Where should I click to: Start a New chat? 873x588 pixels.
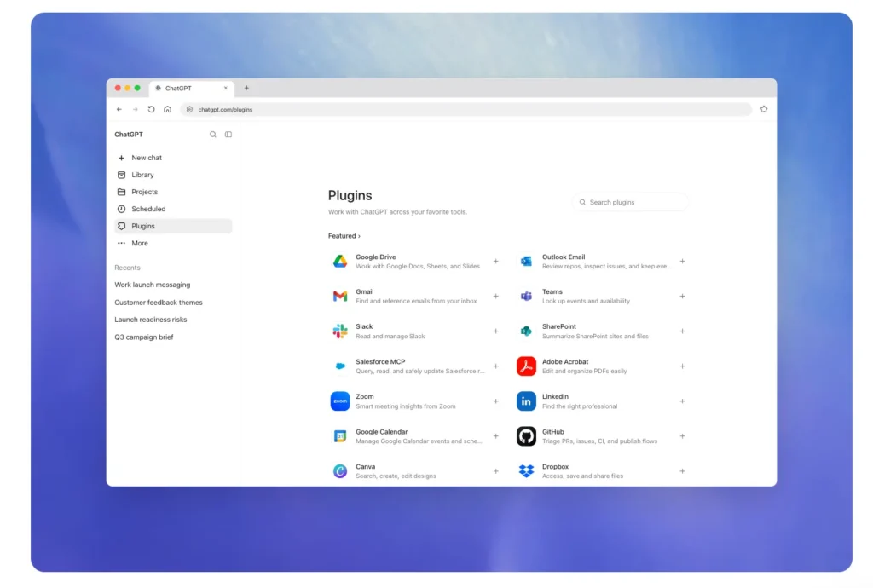pos(173,158)
